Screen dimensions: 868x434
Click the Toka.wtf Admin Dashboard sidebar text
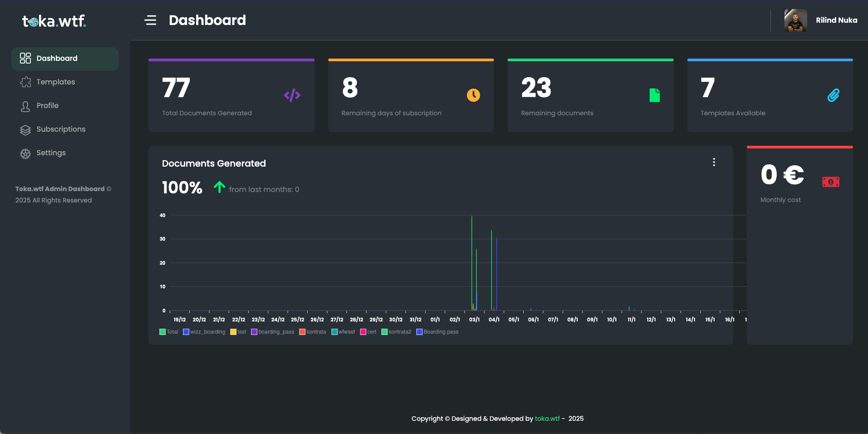tap(60, 189)
